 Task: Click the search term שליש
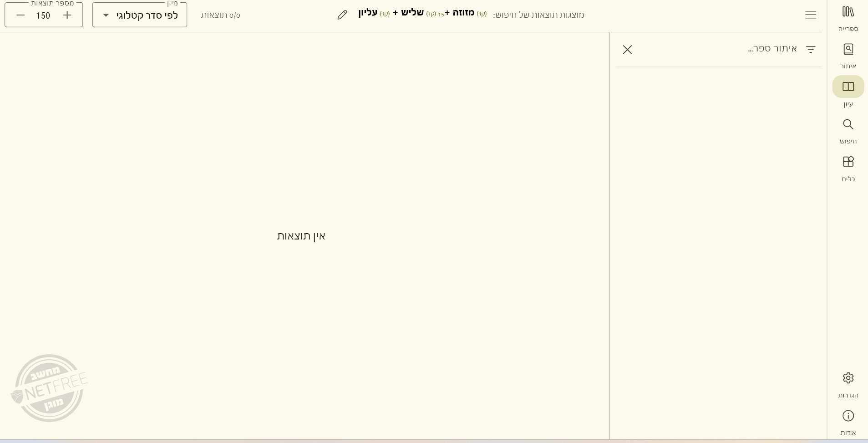pos(412,13)
